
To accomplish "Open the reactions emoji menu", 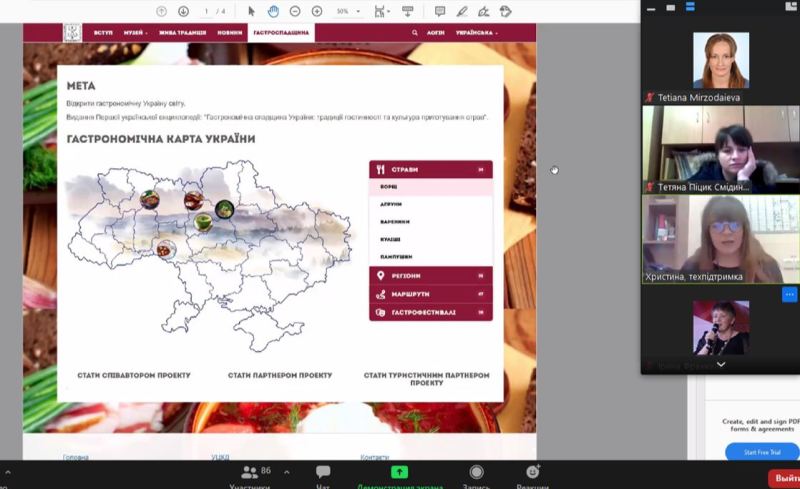I will pos(533,476).
